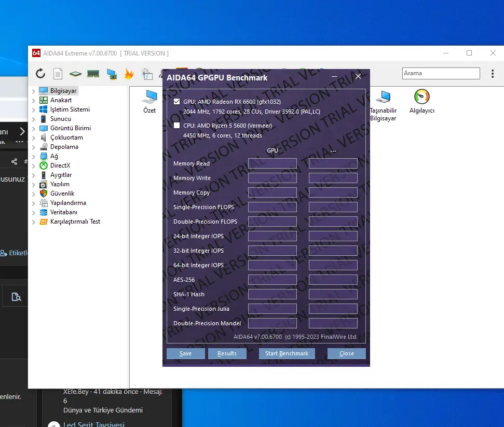Close GPGPU Benchmark with the X
This screenshot has width=504, height=427.
pyautogui.click(x=358, y=76)
